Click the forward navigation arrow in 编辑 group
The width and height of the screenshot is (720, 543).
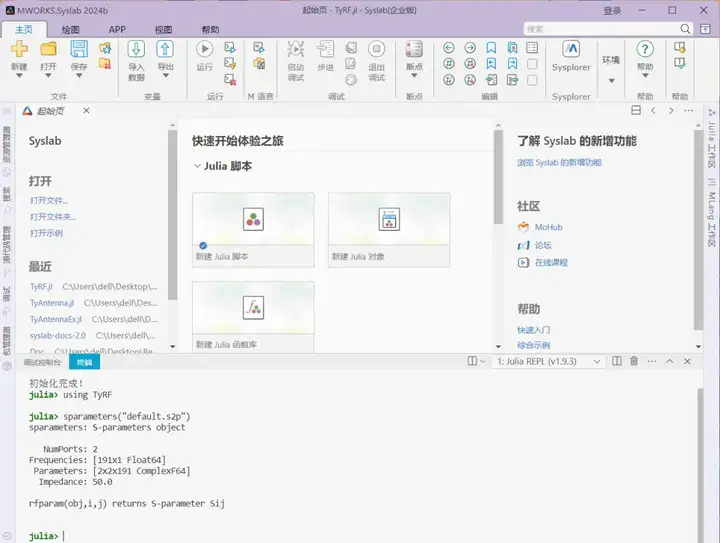(470, 48)
